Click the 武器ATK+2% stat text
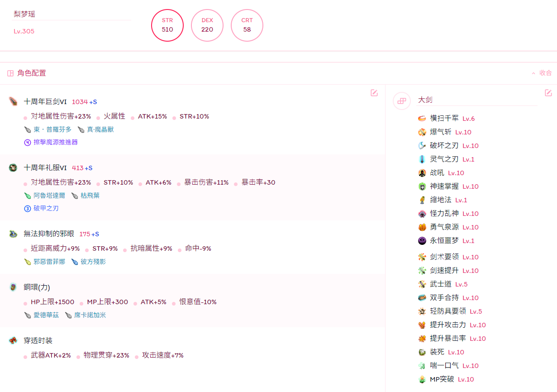Screen dimensions: 557x392 click(x=51, y=355)
